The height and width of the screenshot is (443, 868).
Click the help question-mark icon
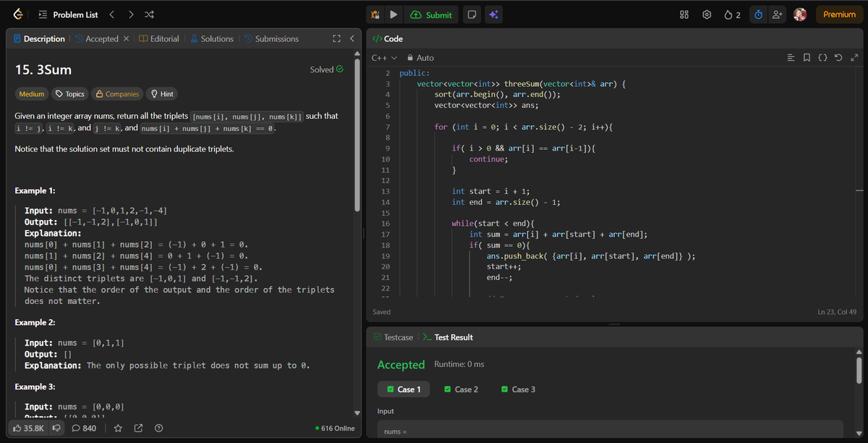coord(158,429)
